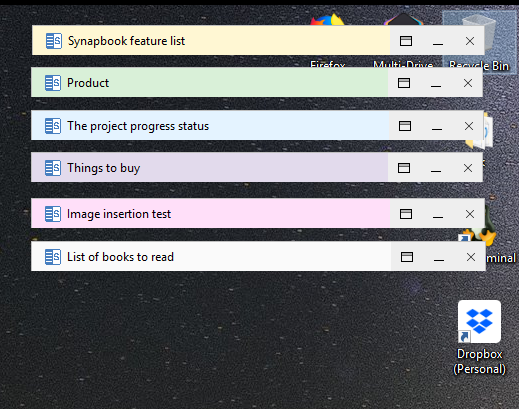Restore the 'Image insertion test' window
Screen dimensions: 519x409
[x=406, y=214]
